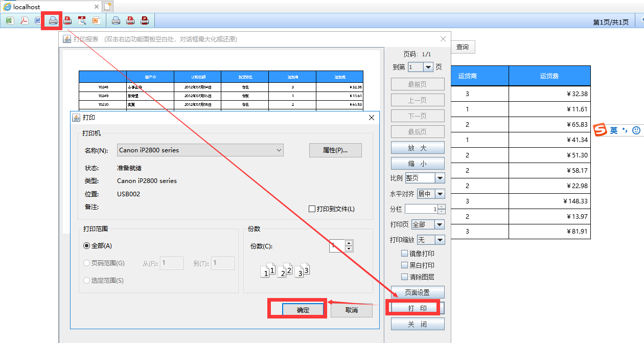Click the highlighted printer icon in toolbar
644x343 pixels.
click(53, 20)
